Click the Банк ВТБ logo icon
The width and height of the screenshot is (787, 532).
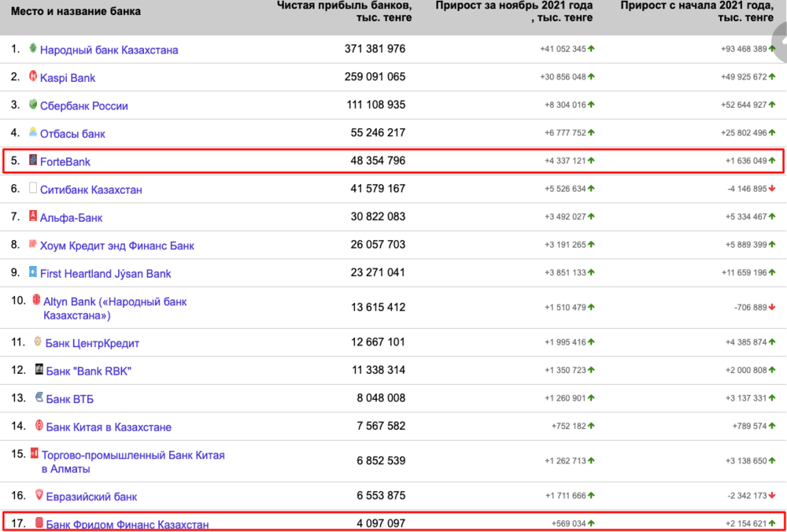39,397
